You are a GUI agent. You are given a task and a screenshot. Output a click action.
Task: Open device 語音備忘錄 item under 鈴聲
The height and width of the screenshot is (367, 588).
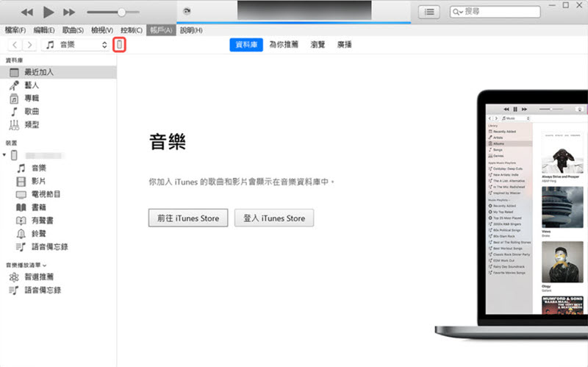click(x=58, y=247)
